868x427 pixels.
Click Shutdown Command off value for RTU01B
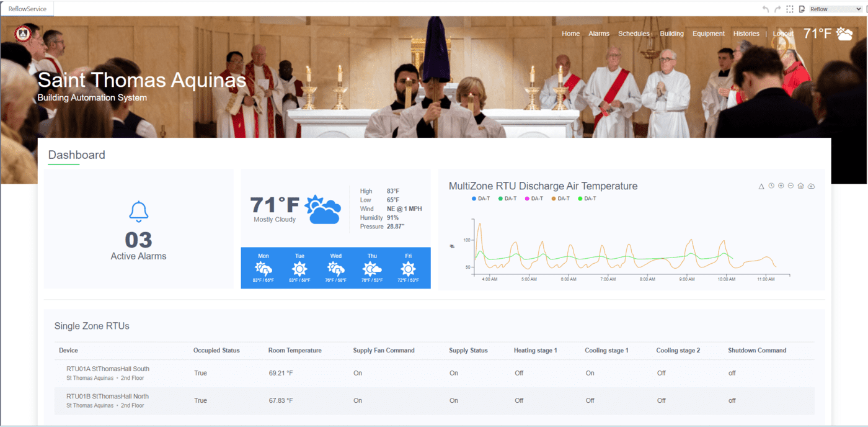732,400
